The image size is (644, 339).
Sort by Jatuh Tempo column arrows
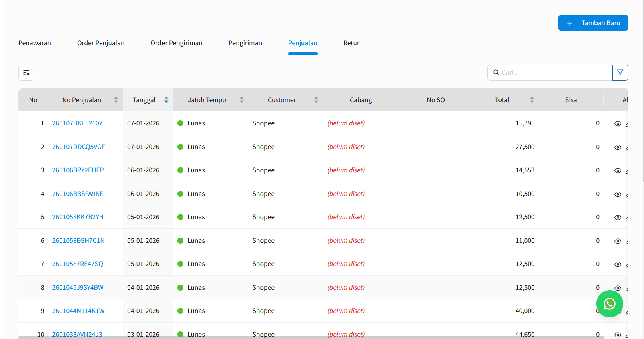(x=241, y=100)
